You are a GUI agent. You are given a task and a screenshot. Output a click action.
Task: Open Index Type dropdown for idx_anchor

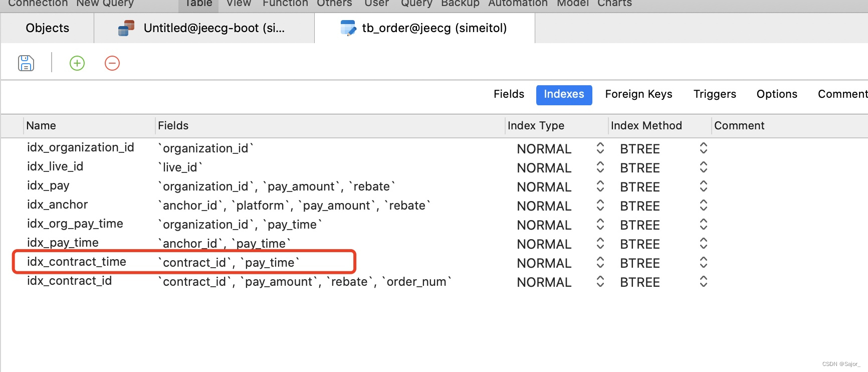[600, 206]
